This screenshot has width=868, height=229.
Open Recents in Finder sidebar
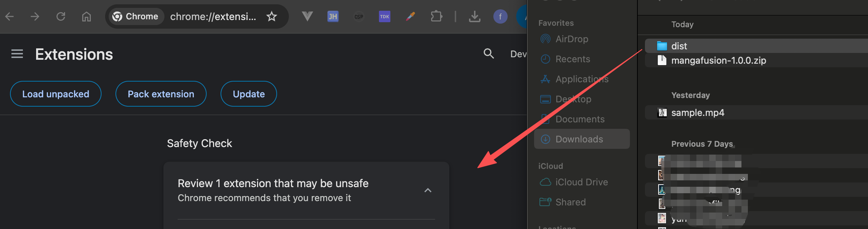pyautogui.click(x=582, y=59)
